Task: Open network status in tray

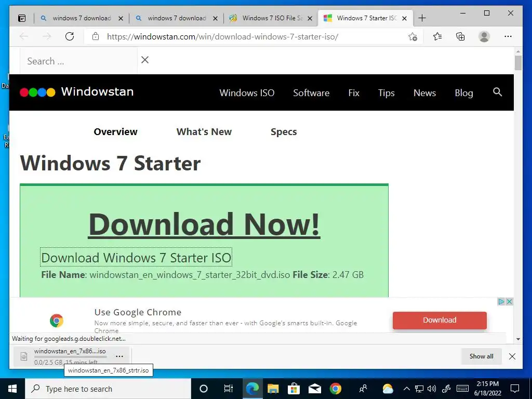Action: (x=419, y=389)
